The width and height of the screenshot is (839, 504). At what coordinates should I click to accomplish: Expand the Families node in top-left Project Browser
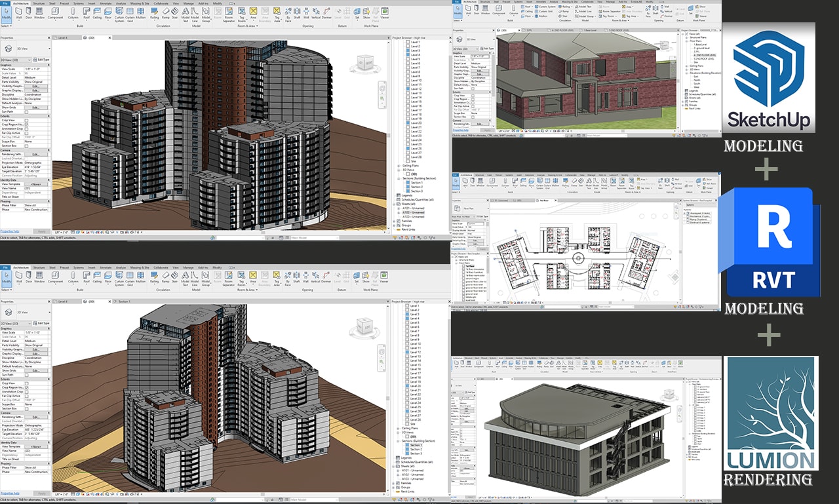pos(395,221)
